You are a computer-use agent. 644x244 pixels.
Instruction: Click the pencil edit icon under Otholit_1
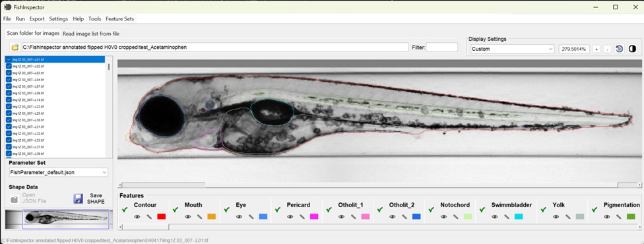[353, 216]
